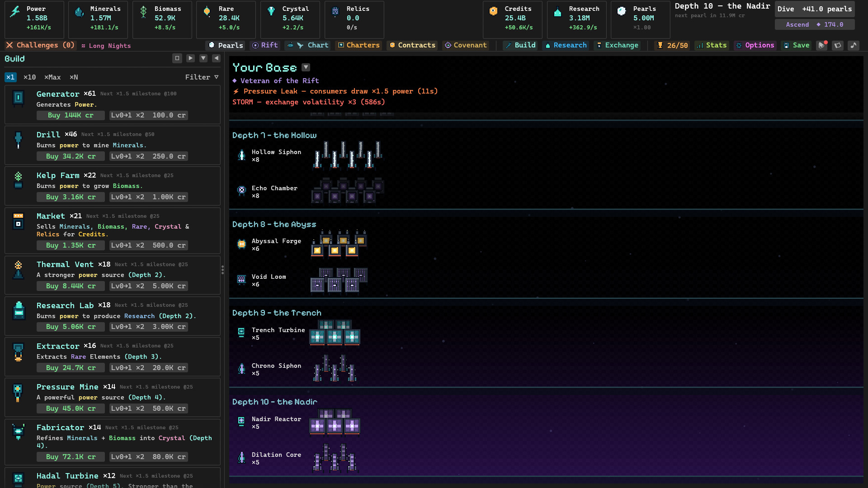Click the Drill building icon
This screenshot has width=868, height=488.
click(18, 140)
